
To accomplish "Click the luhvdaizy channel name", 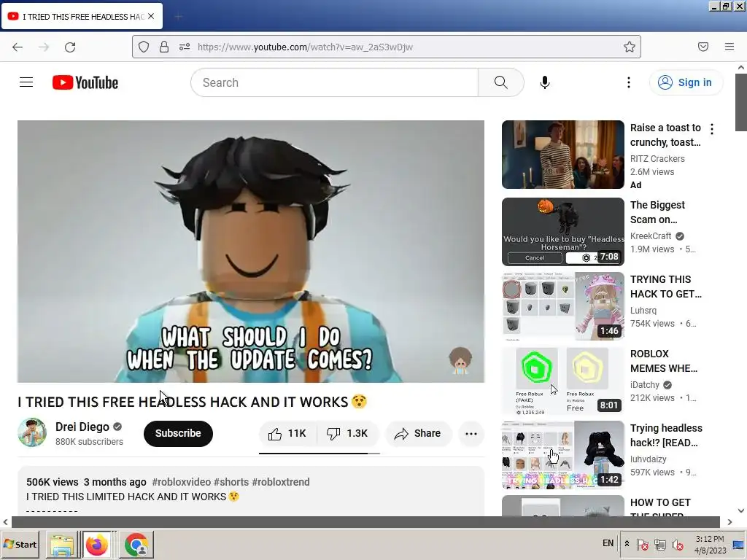I will 649,459.
